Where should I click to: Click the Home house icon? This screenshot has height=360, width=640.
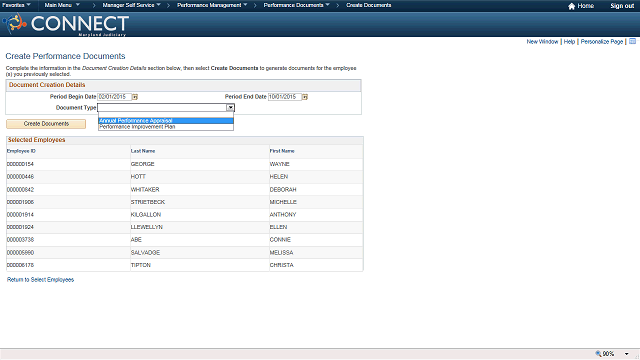(x=571, y=6)
